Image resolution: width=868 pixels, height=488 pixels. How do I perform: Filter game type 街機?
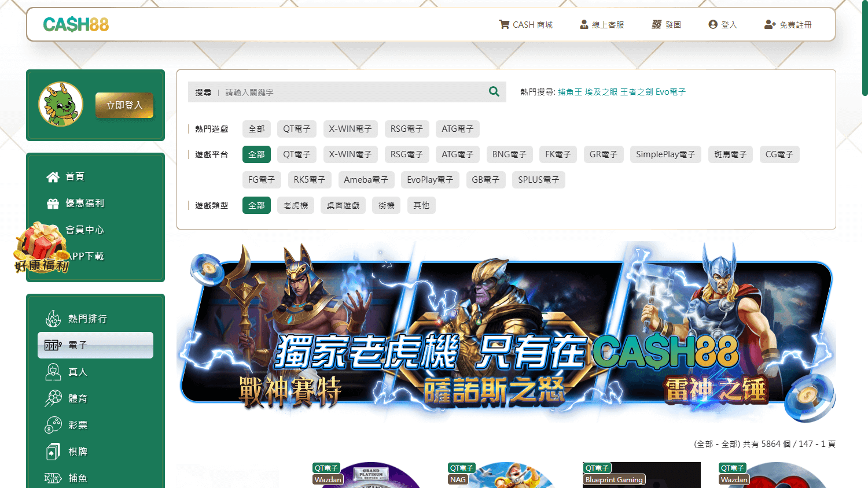387,205
